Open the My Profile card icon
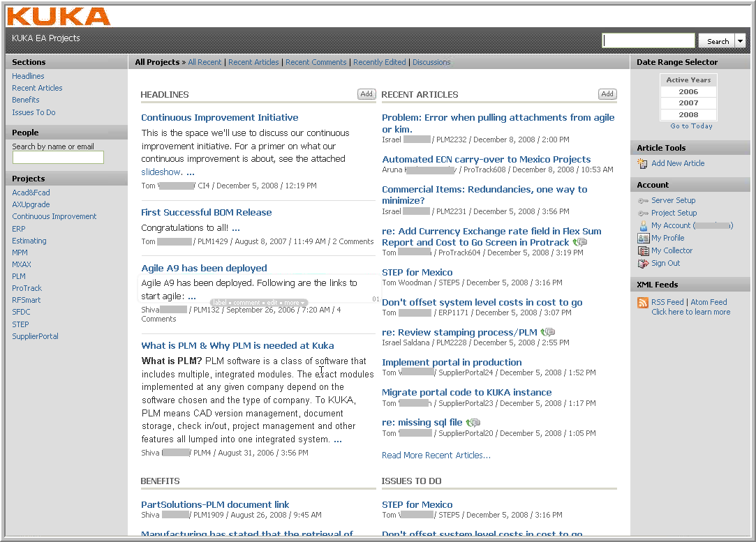Viewport: 756px width, 542px height. click(644, 239)
